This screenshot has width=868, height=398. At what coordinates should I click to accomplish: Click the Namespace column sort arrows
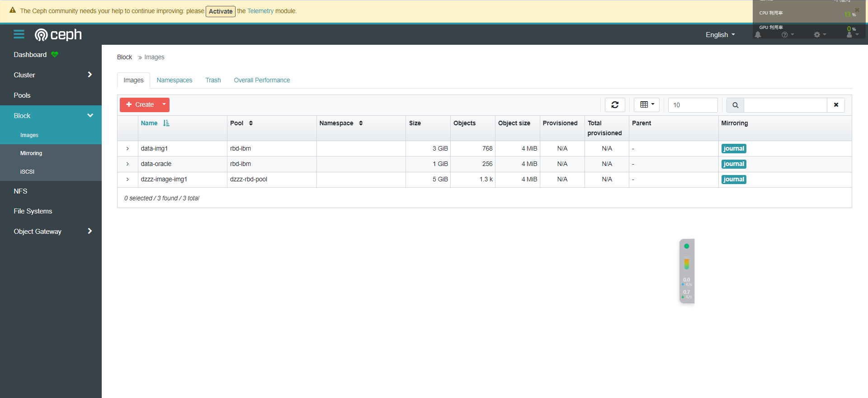361,123
